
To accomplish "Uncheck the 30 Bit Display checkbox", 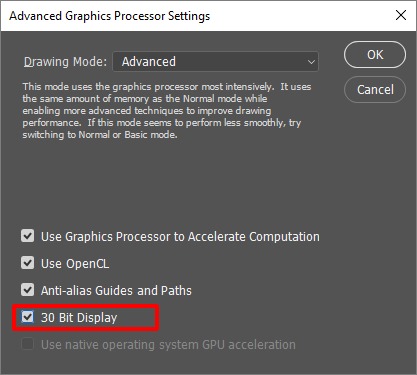I will (27, 317).
